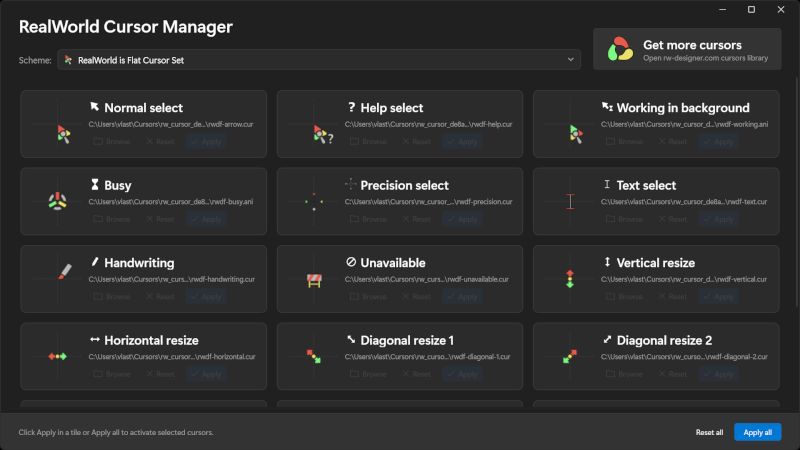Click Apply in the Precision select tile
The height and width of the screenshot is (450, 800).
click(462, 219)
